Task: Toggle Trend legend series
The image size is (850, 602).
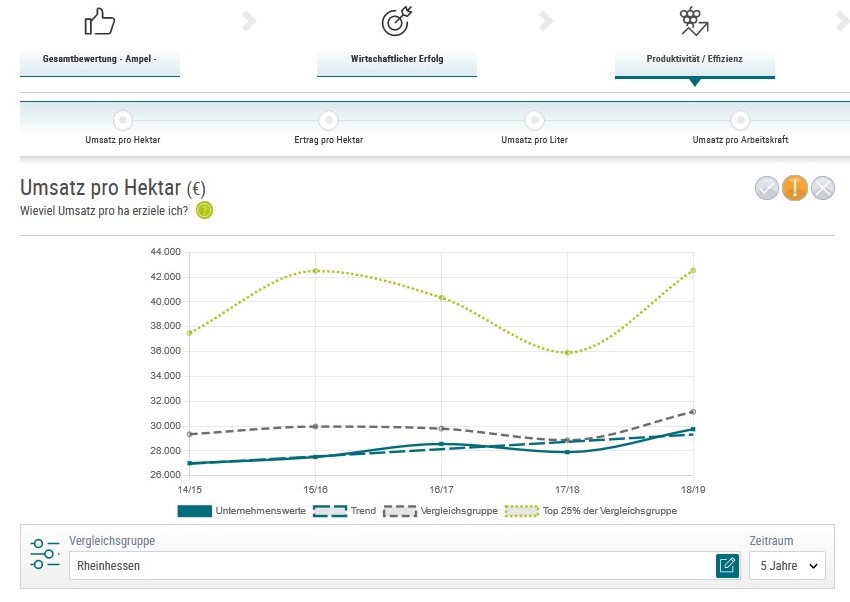Action: 345,511
